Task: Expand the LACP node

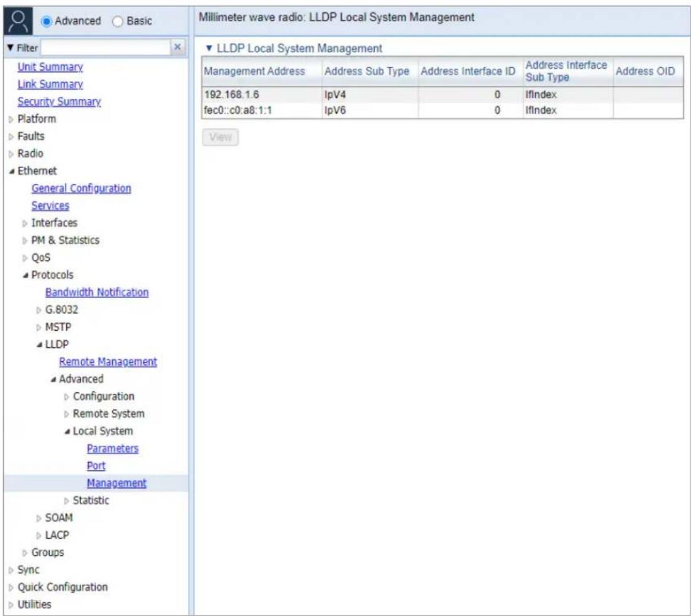Action: tap(39, 536)
